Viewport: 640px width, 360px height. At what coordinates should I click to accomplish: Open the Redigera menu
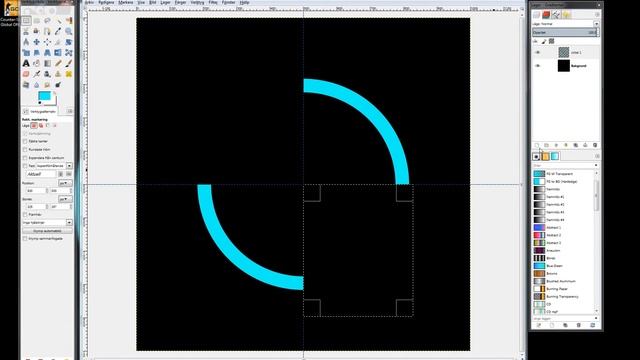[x=106, y=2]
